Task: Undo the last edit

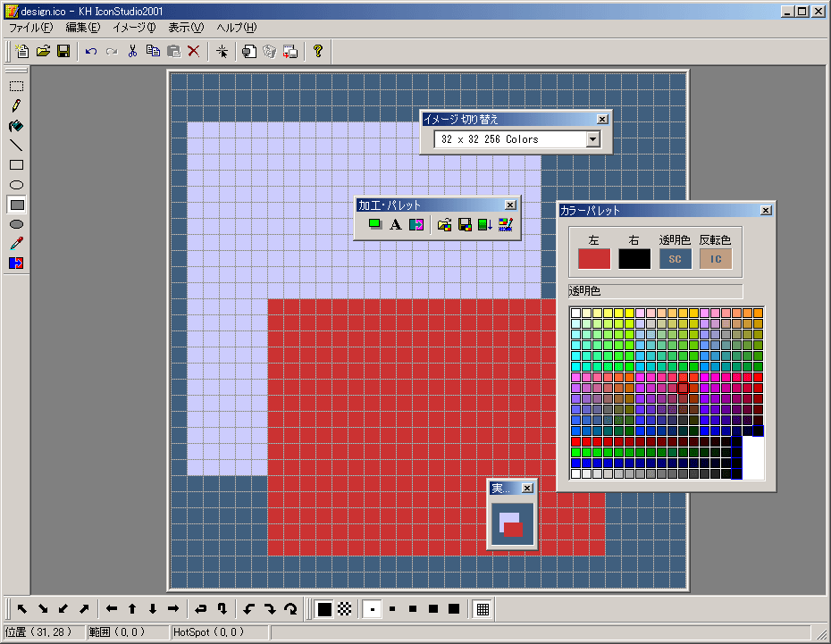Action: 91,52
